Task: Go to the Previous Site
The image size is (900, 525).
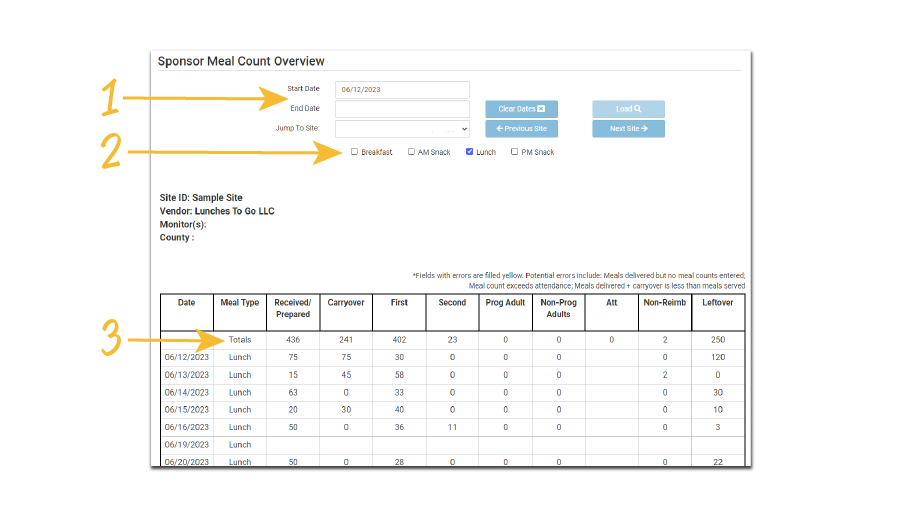Action: [x=521, y=129]
